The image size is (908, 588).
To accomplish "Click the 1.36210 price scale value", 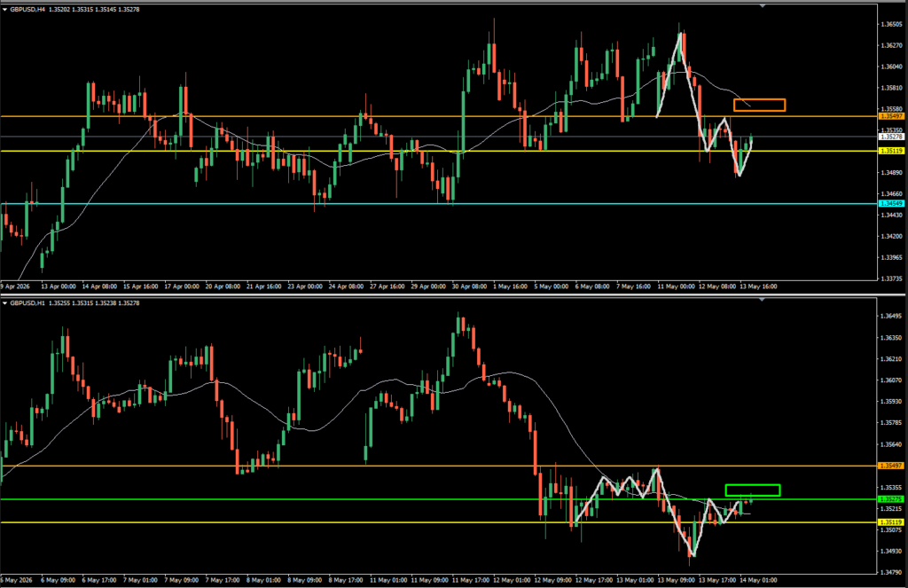I will (892, 359).
